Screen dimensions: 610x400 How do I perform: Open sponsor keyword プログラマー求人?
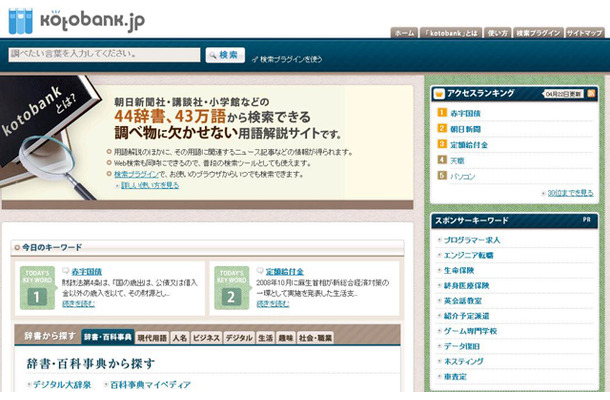(x=472, y=240)
